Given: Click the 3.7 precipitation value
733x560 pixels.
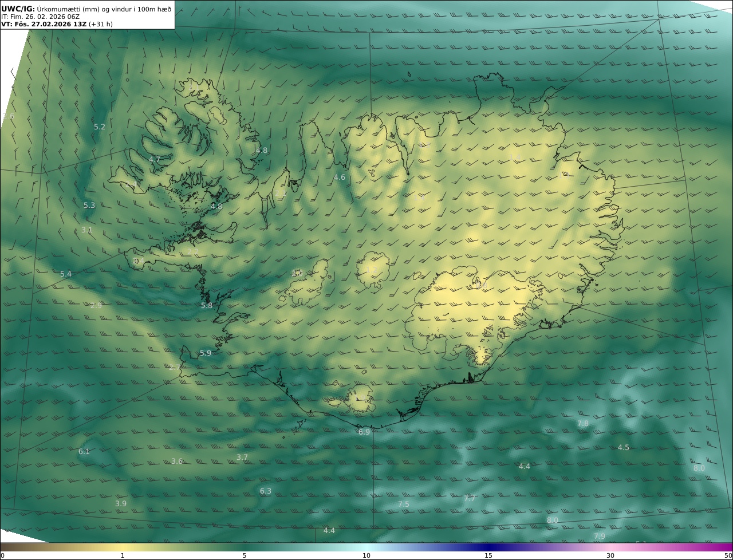Looking at the screenshot, I should pyautogui.click(x=242, y=458).
